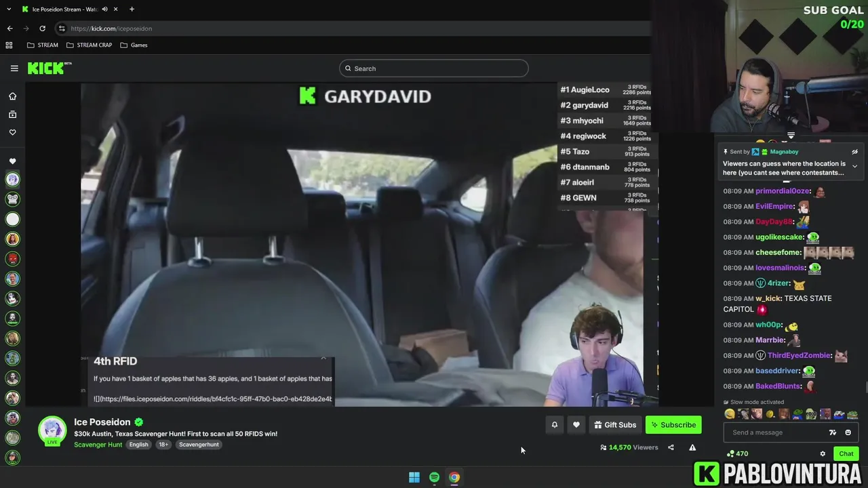Hide the pinned message using the eye-slash icon

pyautogui.click(x=854, y=152)
